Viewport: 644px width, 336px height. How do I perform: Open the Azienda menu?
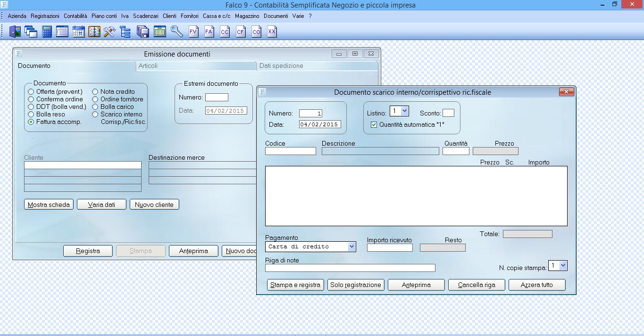[x=17, y=16]
